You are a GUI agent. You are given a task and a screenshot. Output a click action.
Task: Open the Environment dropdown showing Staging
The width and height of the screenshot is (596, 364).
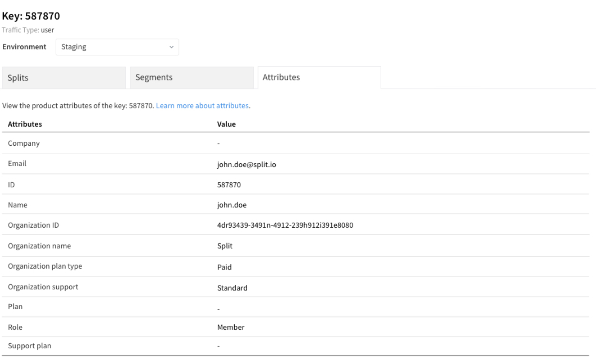117,47
